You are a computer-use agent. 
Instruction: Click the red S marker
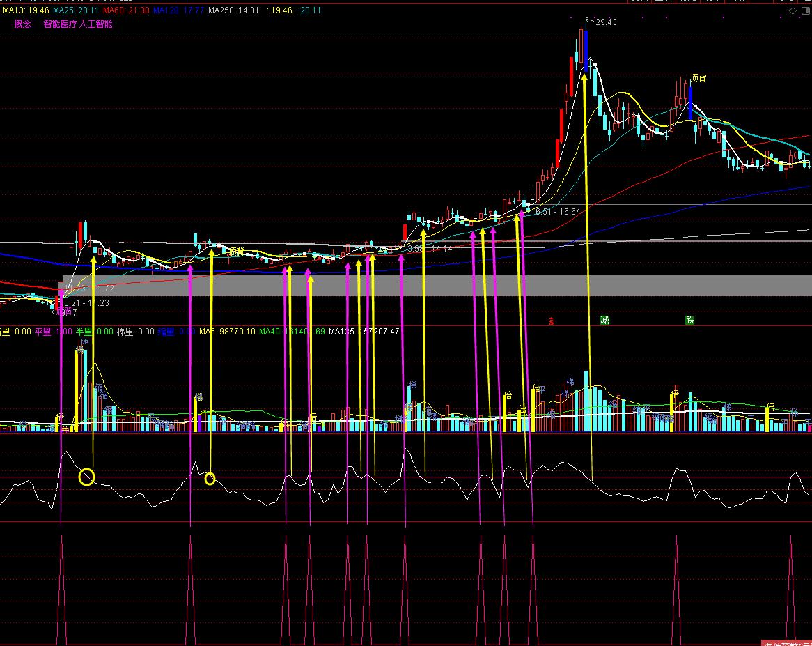(x=551, y=321)
